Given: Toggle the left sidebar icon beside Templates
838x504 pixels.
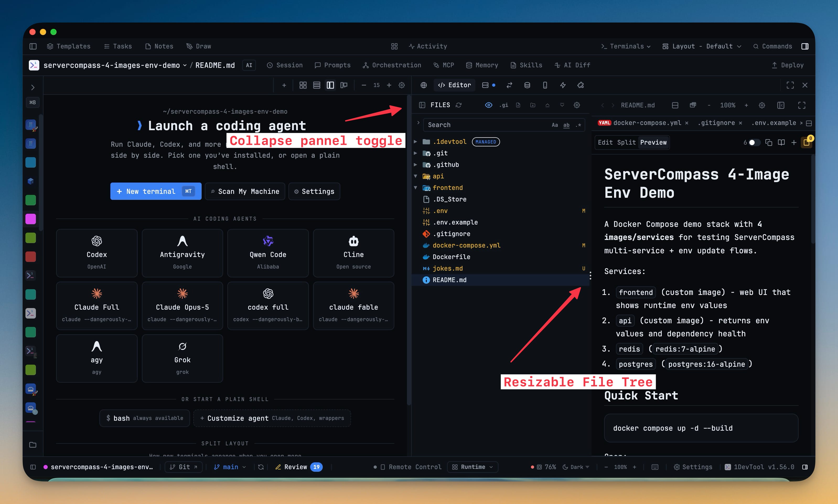Looking at the screenshot, I should click(x=33, y=46).
